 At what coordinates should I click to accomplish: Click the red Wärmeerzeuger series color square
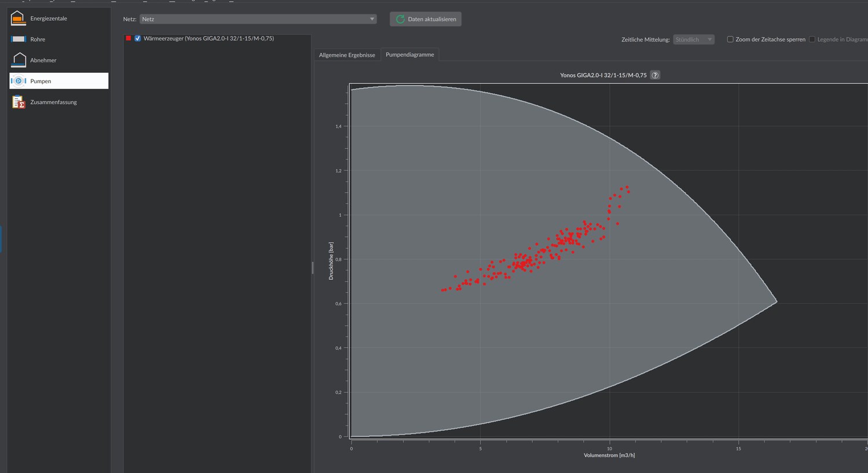coord(128,38)
